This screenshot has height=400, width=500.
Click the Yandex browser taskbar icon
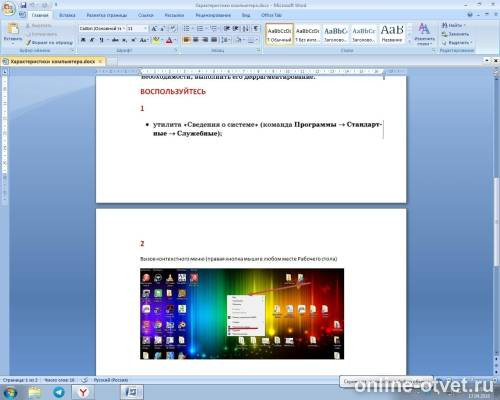click(83, 392)
